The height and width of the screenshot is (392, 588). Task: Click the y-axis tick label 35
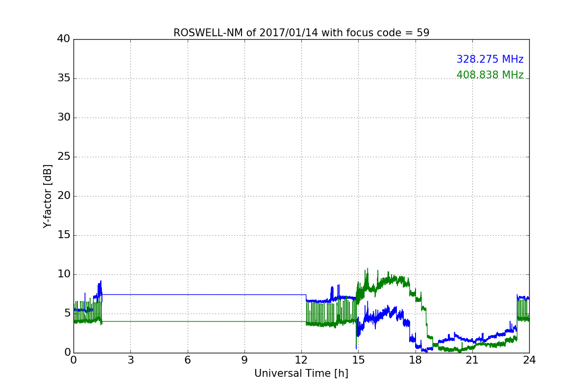64,78
